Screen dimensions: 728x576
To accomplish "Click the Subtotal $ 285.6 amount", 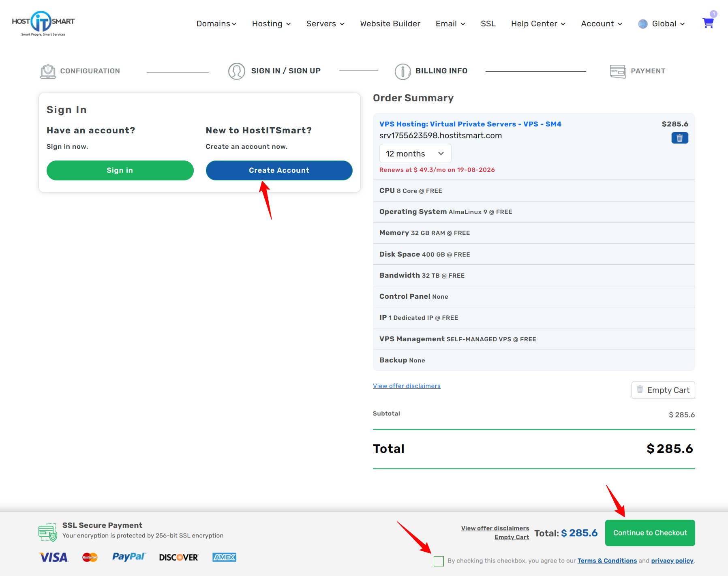I will tap(681, 415).
